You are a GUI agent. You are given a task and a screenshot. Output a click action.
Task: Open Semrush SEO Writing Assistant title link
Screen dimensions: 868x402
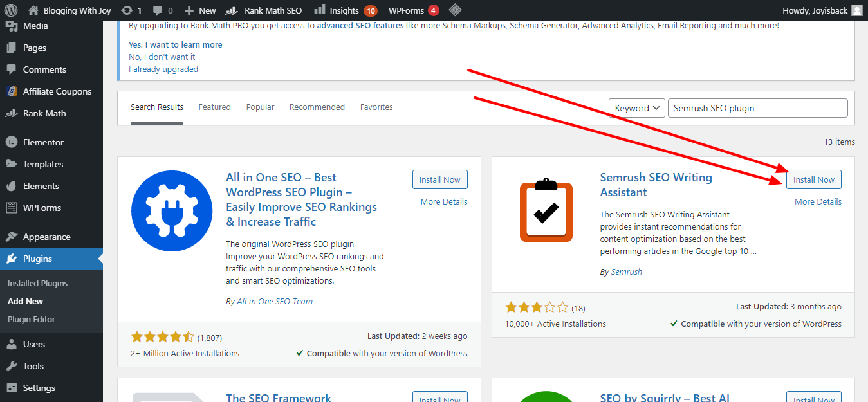pyautogui.click(x=656, y=185)
